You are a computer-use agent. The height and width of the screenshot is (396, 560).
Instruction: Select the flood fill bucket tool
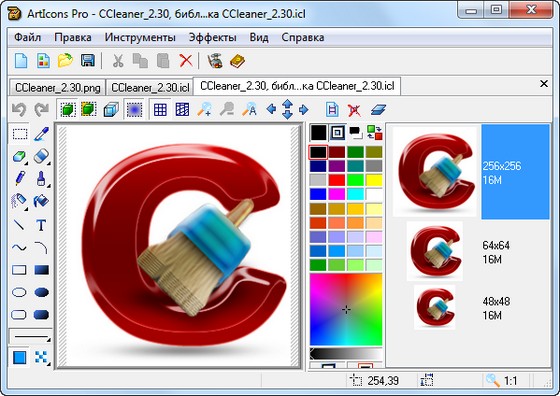pos(41,201)
